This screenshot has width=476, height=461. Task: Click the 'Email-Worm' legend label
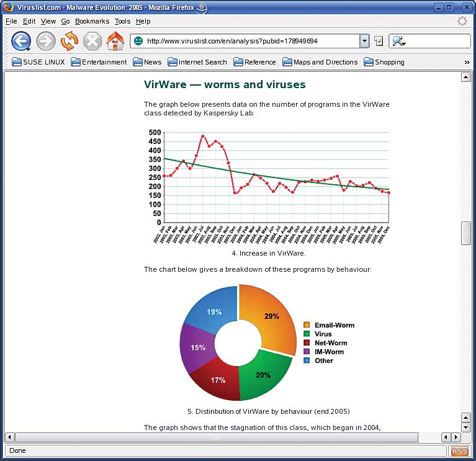[x=335, y=325]
